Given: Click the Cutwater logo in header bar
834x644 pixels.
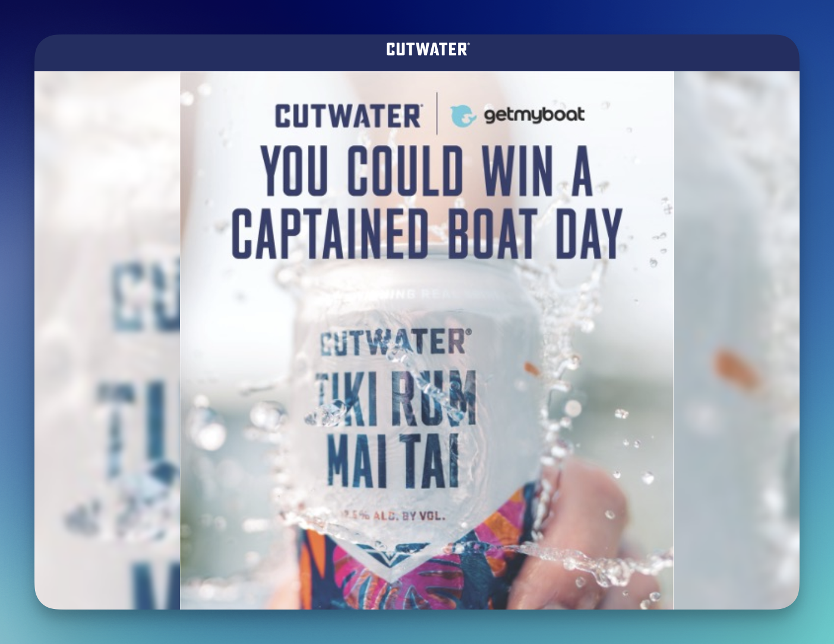Looking at the screenshot, I should tap(428, 49).
